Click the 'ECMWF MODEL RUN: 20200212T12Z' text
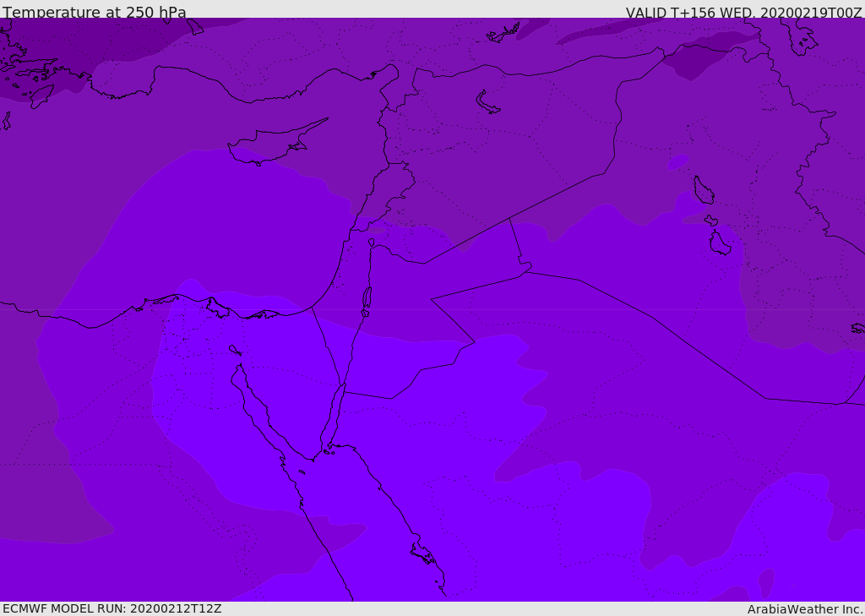This screenshot has width=865, height=616. [112, 608]
